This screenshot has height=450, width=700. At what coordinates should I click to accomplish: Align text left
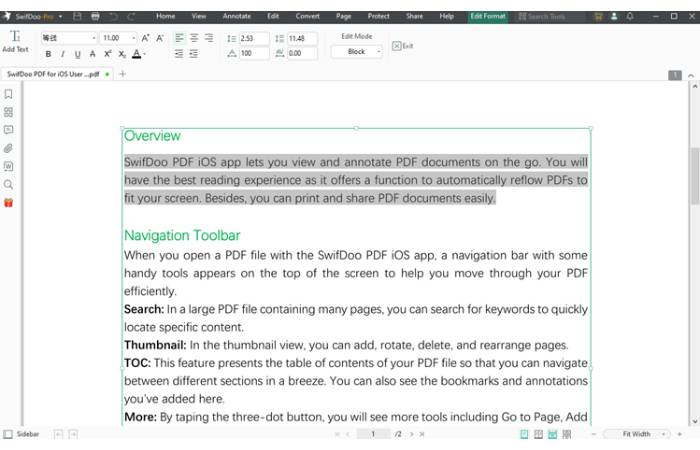click(x=179, y=38)
